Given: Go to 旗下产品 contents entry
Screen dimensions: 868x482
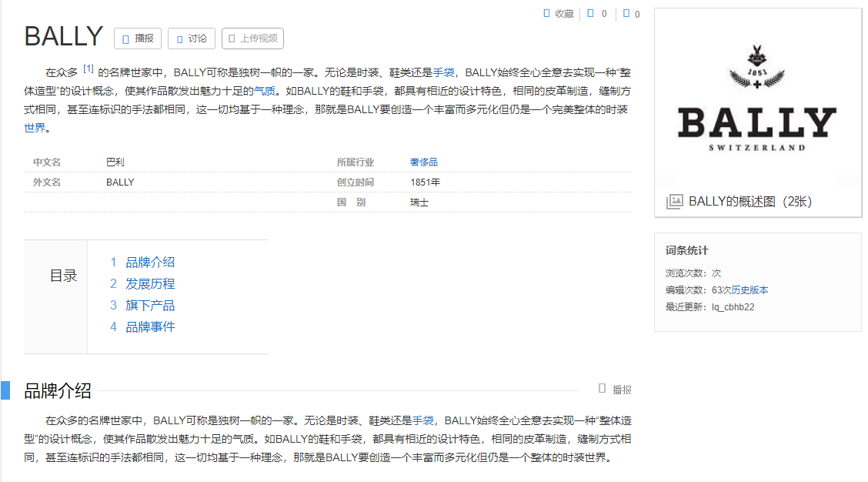Looking at the screenshot, I should tap(150, 306).
